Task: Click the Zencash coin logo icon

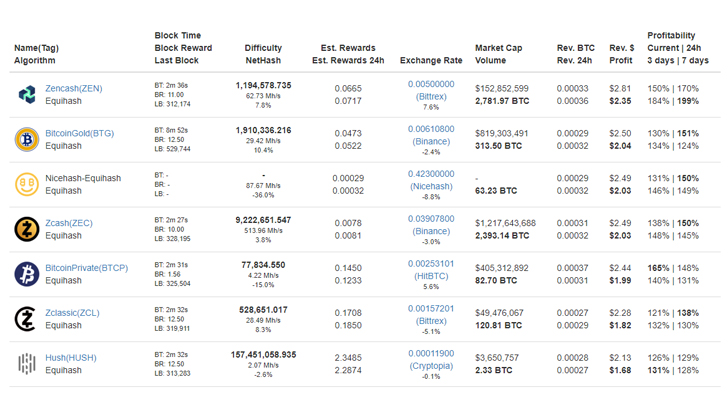Action: (27, 94)
